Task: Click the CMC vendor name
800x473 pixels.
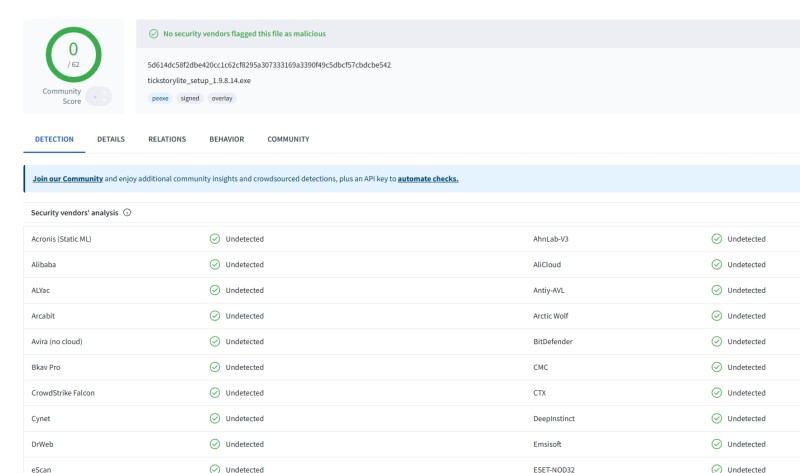Action: click(540, 367)
